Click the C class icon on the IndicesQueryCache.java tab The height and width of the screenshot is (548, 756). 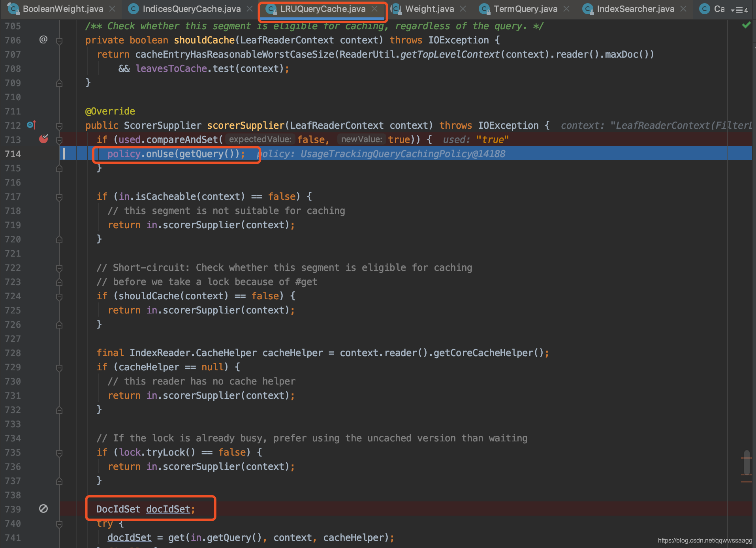pyautogui.click(x=134, y=9)
